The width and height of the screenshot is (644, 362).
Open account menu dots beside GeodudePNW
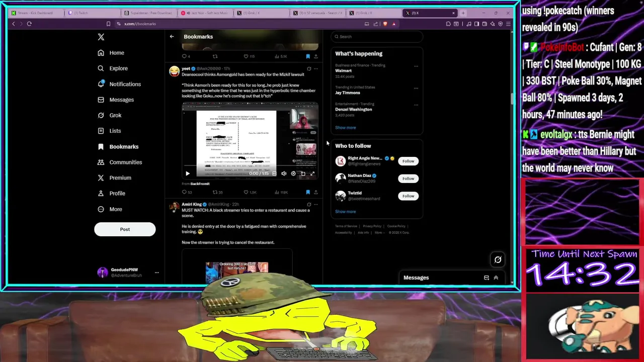[156, 273]
